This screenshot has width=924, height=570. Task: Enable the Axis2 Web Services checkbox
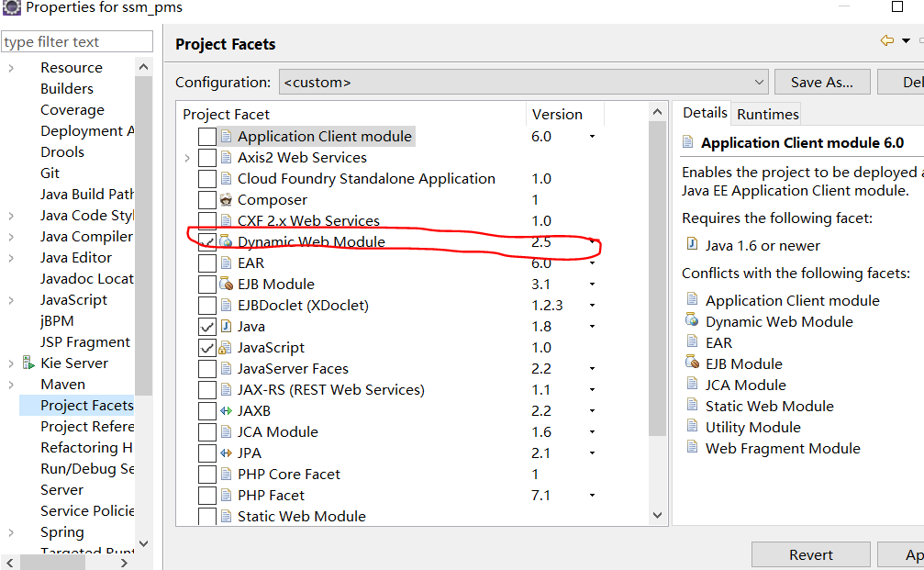[x=206, y=158]
